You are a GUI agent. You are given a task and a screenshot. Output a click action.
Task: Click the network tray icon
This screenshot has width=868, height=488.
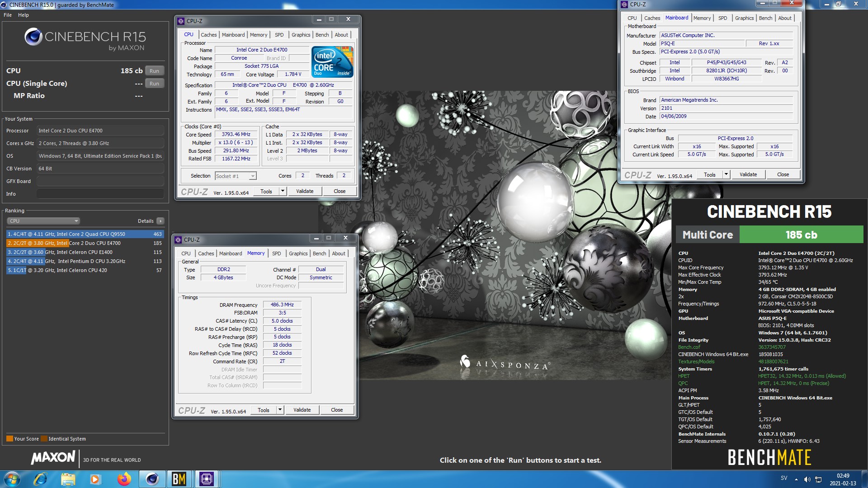click(818, 479)
